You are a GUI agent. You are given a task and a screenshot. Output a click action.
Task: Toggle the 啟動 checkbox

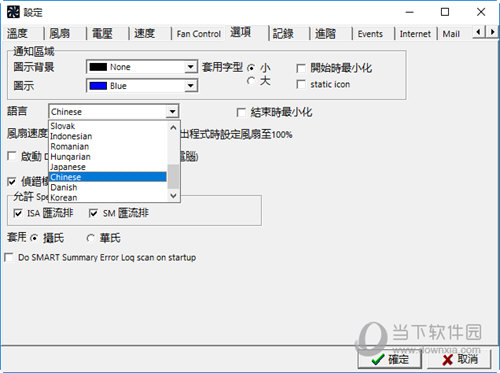click(x=12, y=156)
